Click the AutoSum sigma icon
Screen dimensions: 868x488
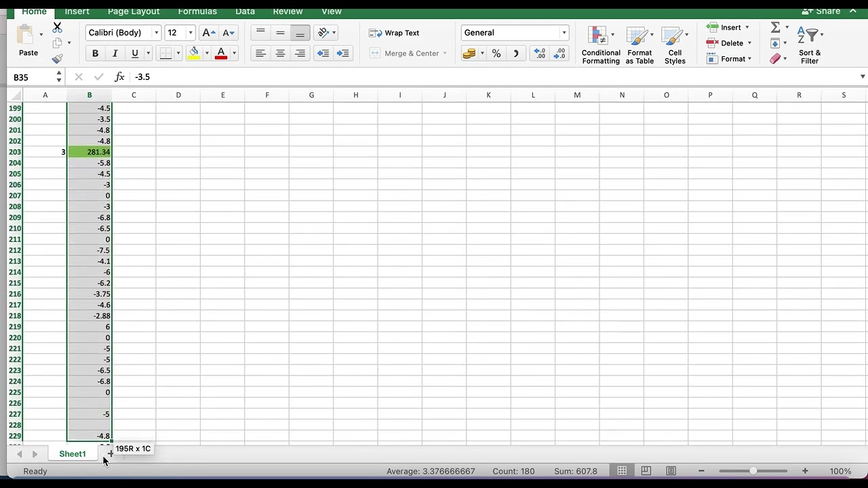[x=775, y=27]
